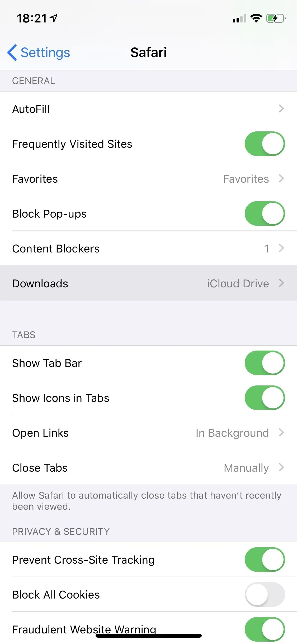
Task: Open the Close Tabs Manually option
Action: click(x=148, y=467)
